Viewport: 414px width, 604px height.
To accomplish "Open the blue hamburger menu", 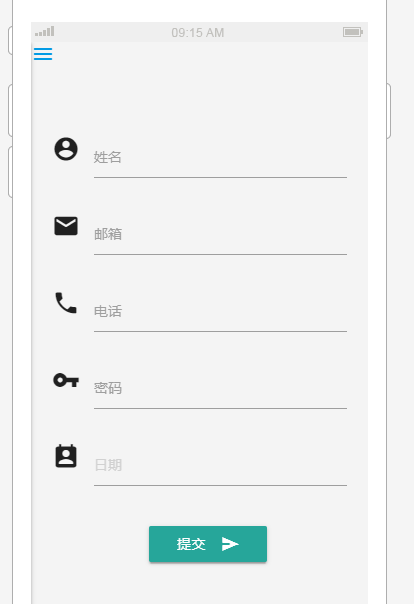I will (x=43, y=54).
